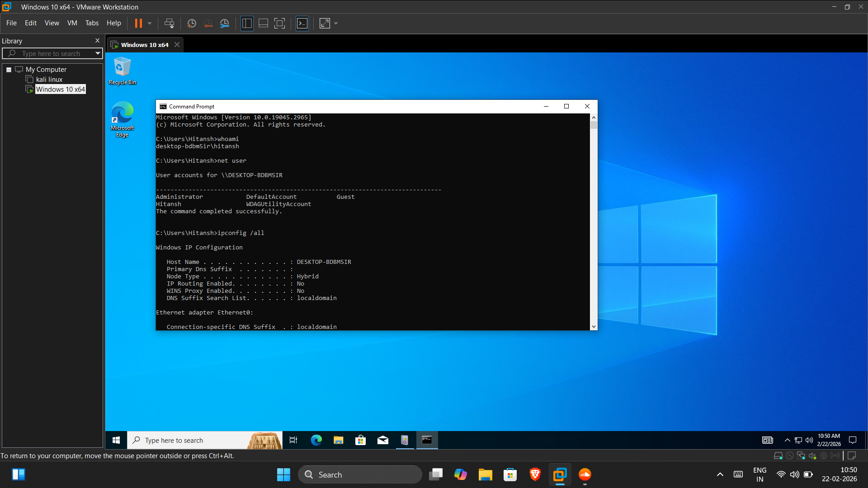This screenshot has height=488, width=868.
Task: Click host ENG IN language indicator
Action: (x=759, y=474)
